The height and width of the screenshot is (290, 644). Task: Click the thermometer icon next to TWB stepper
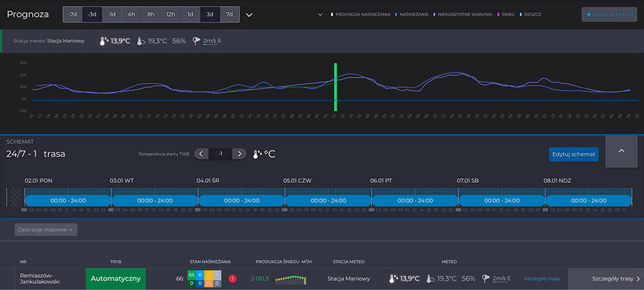coord(258,154)
